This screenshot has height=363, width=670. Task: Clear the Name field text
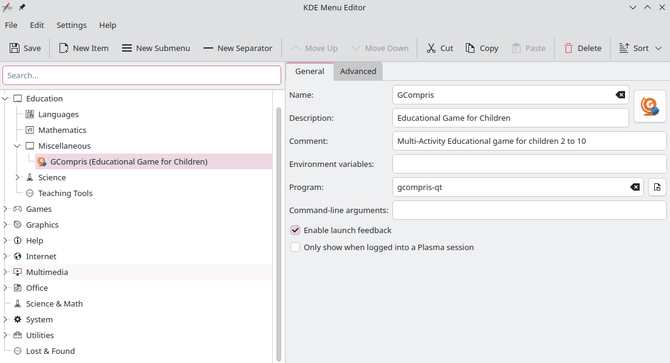point(620,95)
